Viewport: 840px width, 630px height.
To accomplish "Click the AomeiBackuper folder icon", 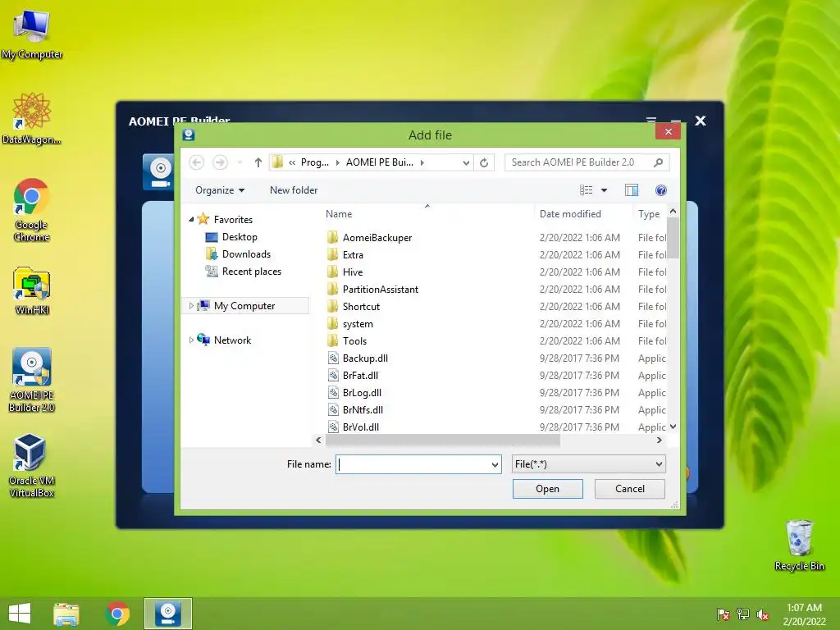I will coord(333,237).
